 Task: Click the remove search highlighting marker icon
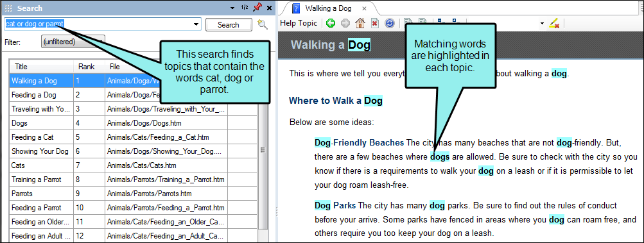[555, 23]
